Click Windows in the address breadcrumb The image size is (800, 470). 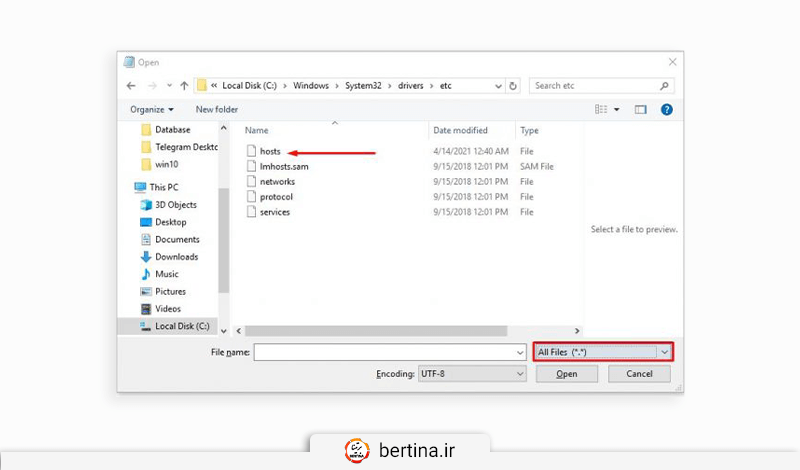[x=311, y=86]
